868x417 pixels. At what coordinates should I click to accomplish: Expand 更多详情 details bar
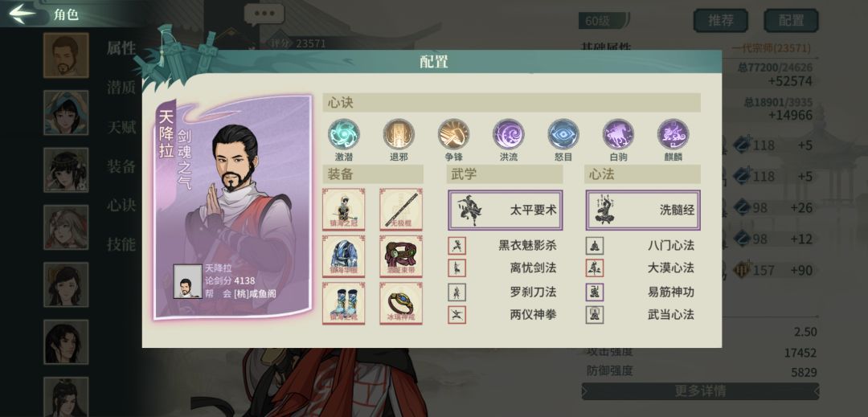pyautogui.click(x=700, y=391)
